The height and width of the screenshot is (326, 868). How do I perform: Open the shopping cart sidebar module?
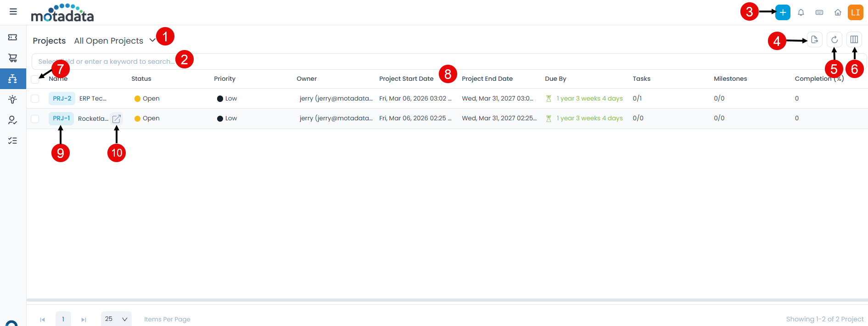pyautogui.click(x=13, y=58)
